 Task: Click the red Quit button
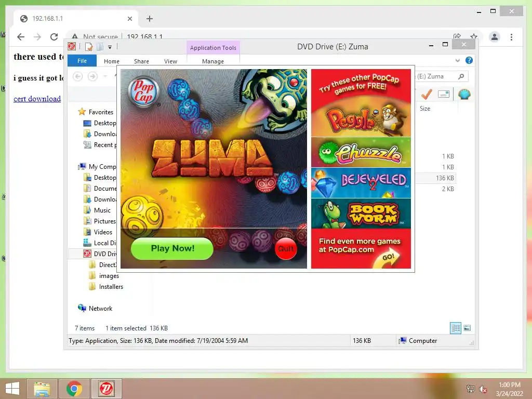click(x=286, y=249)
